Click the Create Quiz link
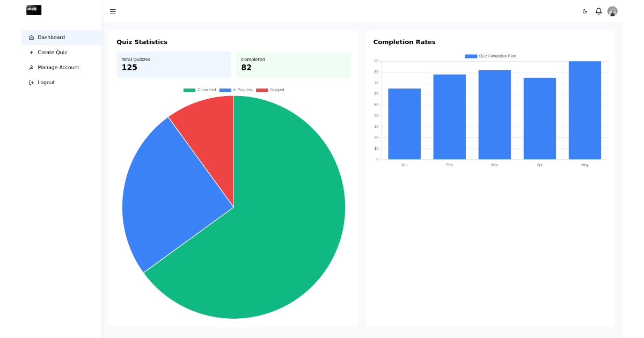The width and height of the screenshot is (644, 338). [x=53, y=52]
